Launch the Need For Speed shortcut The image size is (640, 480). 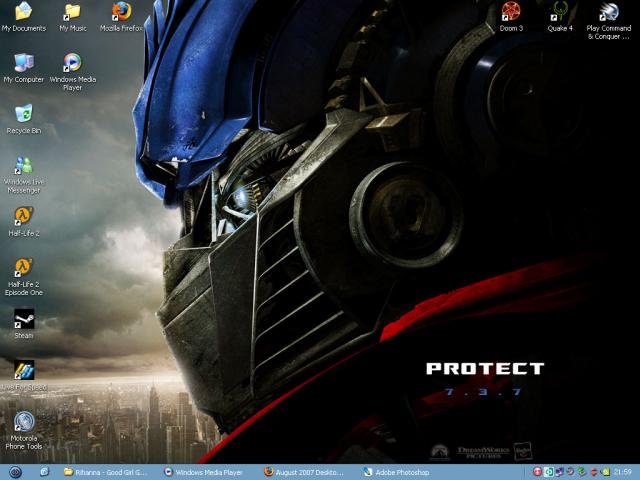click(x=24, y=376)
